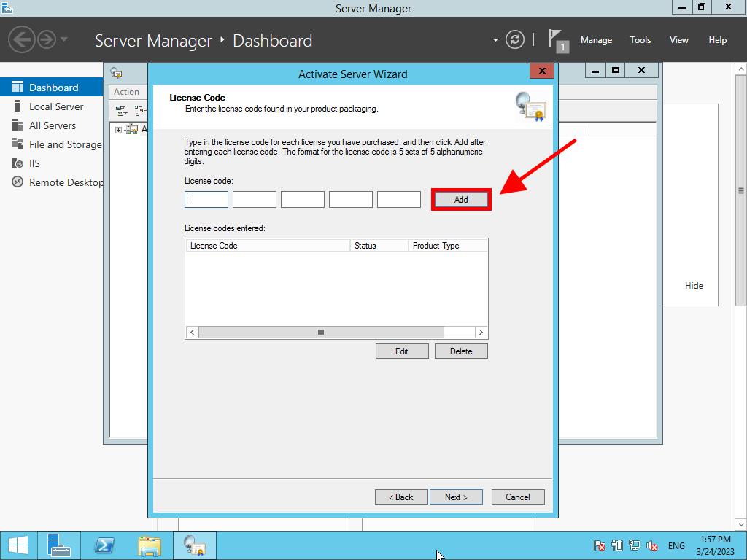Click the Server Manager taskbar icon

point(59,545)
